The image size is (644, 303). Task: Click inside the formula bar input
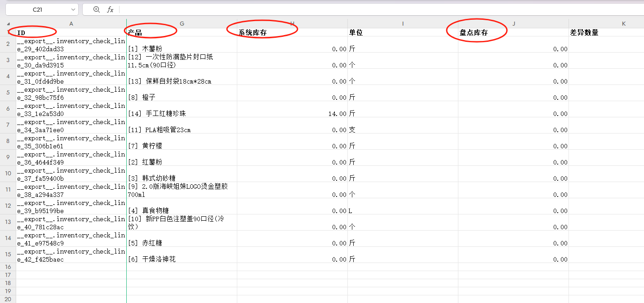click(360, 9)
